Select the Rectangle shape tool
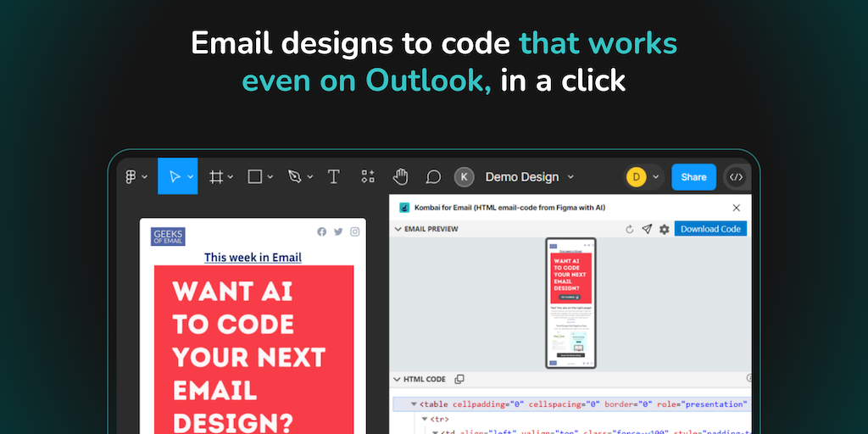Screen dimensions: 868x434 (x=254, y=176)
